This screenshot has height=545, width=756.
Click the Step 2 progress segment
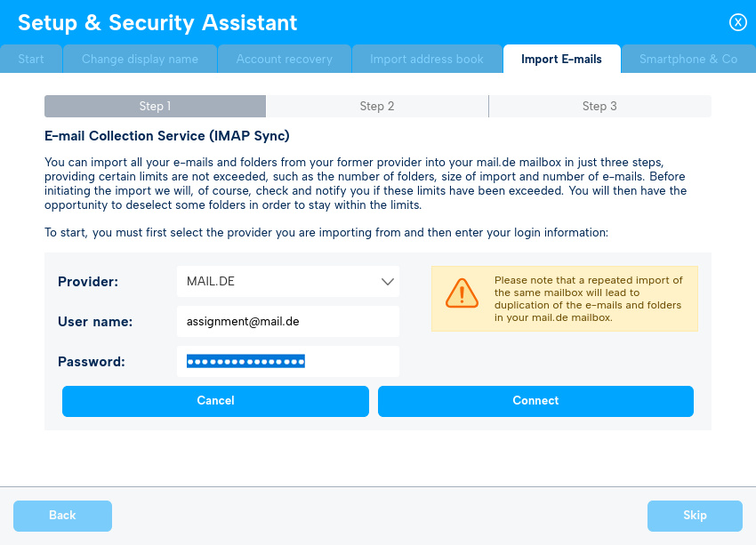377,106
